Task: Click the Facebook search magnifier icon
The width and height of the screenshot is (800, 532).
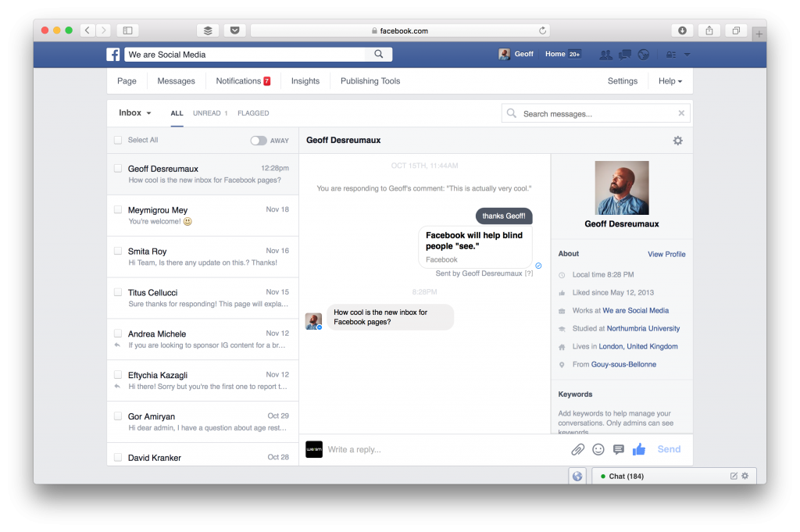Action: 379,55
